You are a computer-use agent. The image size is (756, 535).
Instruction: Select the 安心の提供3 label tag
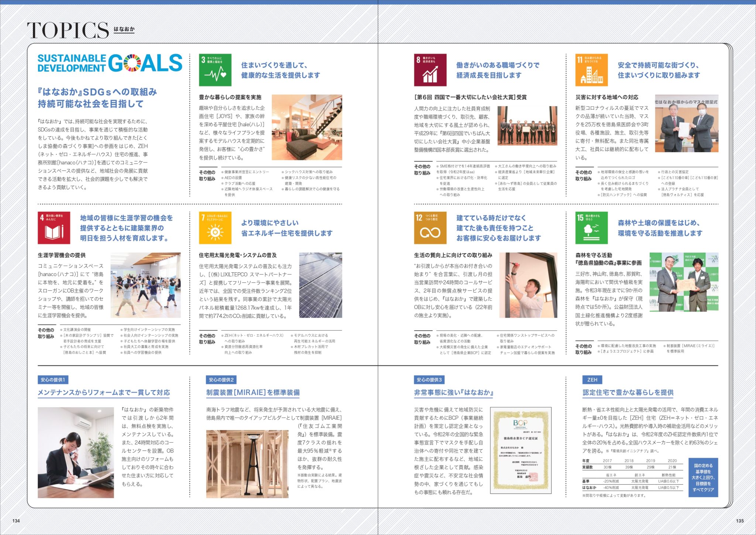point(429,380)
